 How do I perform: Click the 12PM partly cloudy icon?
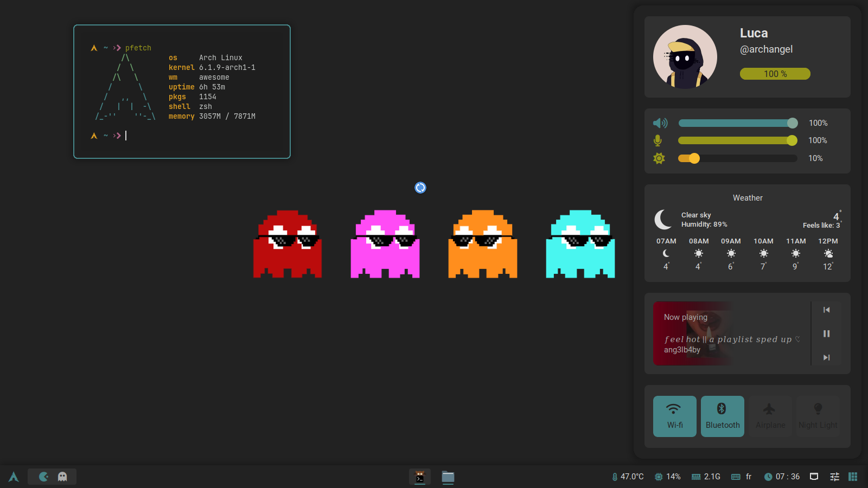coord(828,253)
